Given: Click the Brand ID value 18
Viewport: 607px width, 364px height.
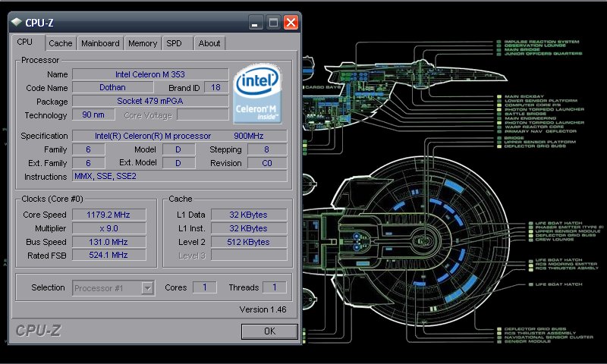Looking at the screenshot, I should (x=216, y=87).
